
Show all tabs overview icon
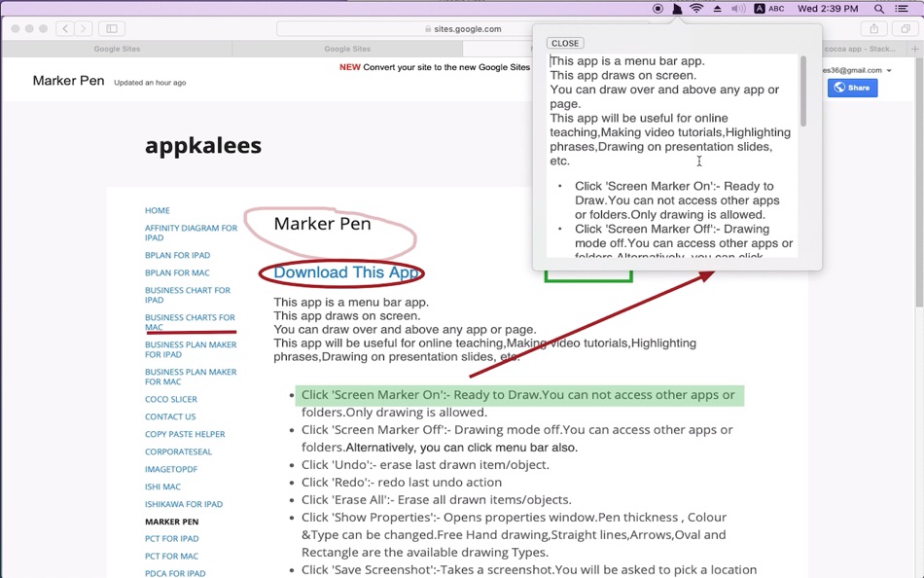[906, 28]
